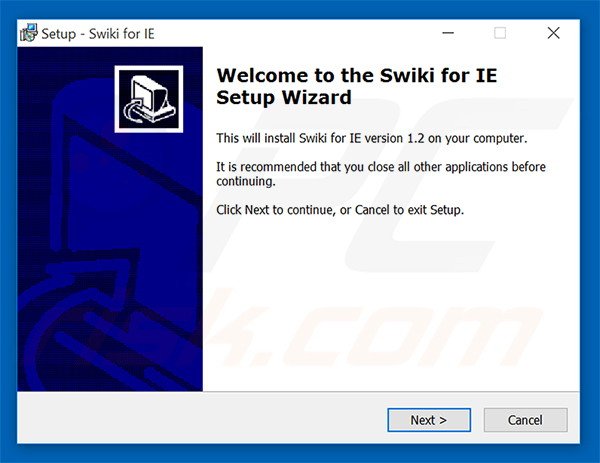The image size is (600, 463).
Task: Click the Next > button
Action: point(429,420)
